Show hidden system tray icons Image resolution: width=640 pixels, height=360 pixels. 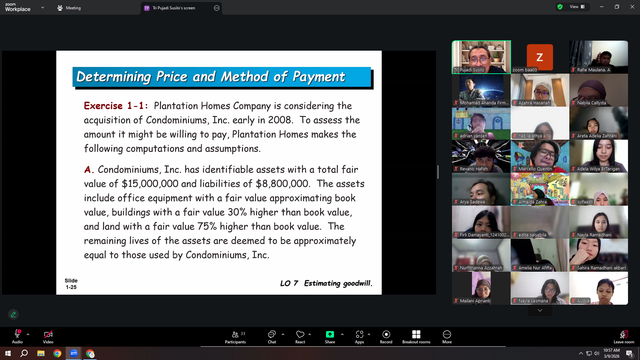click(x=581, y=353)
